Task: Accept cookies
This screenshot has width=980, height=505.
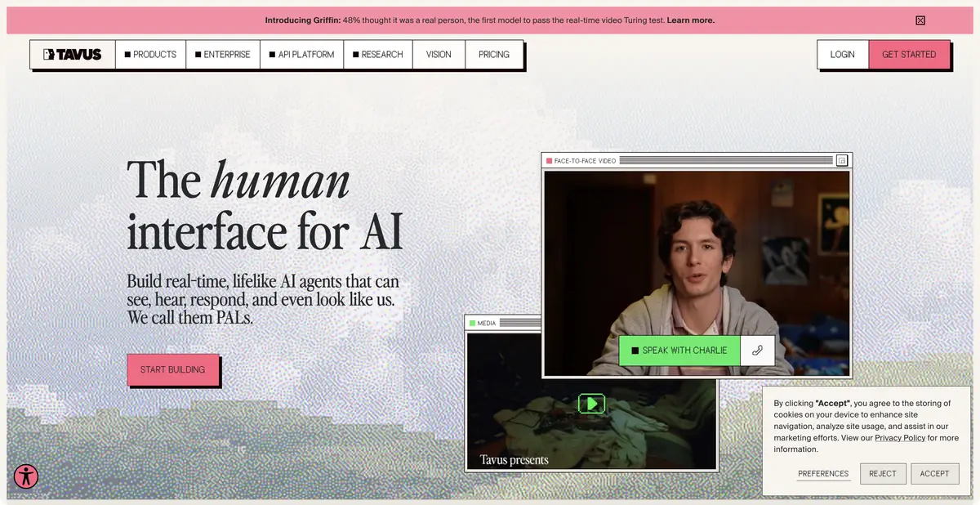Action: [x=934, y=474]
